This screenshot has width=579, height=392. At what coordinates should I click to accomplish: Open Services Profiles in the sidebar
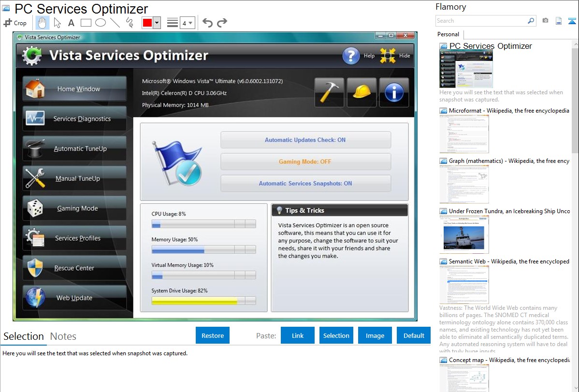(74, 238)
